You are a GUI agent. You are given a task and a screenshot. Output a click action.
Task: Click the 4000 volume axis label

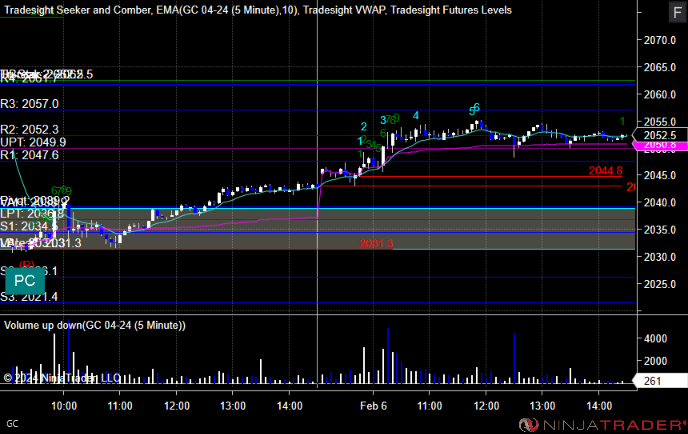[x=656, y=338]
